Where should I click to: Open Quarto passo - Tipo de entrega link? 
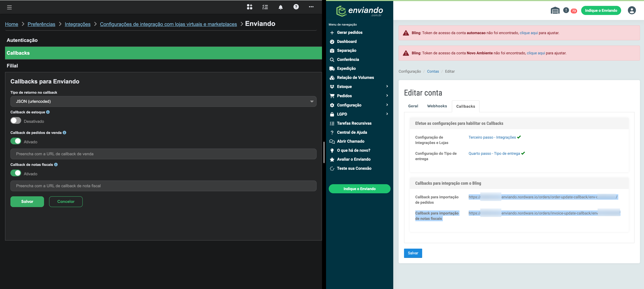tap(494, 154)
